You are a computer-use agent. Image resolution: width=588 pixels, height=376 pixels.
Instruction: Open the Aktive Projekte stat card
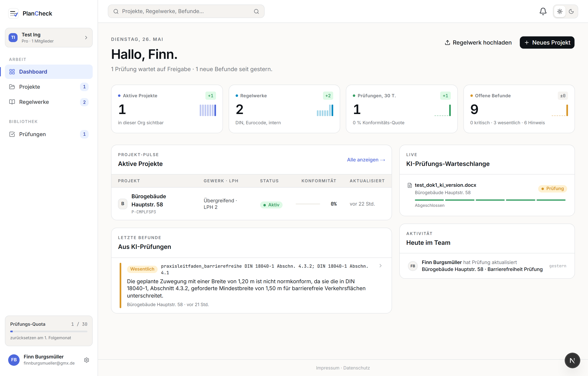(167, 109)
